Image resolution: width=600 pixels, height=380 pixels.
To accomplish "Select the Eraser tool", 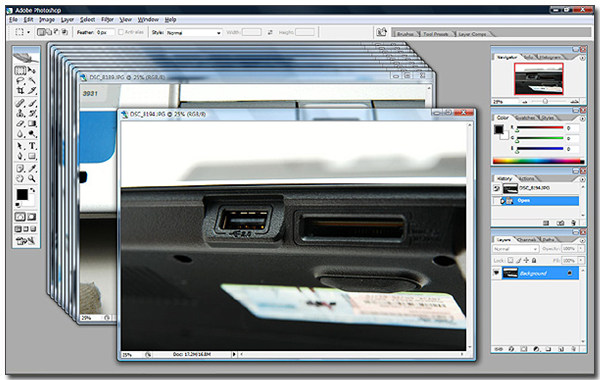I will tap(20, 124).
